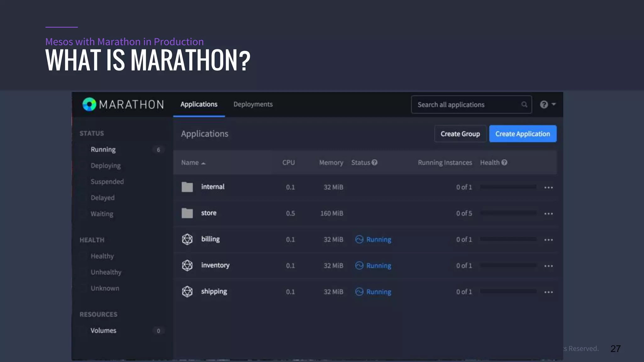Toggle the Unknown health filter
This screenshot has width=644, height=362.
click(x=105, y=288)
